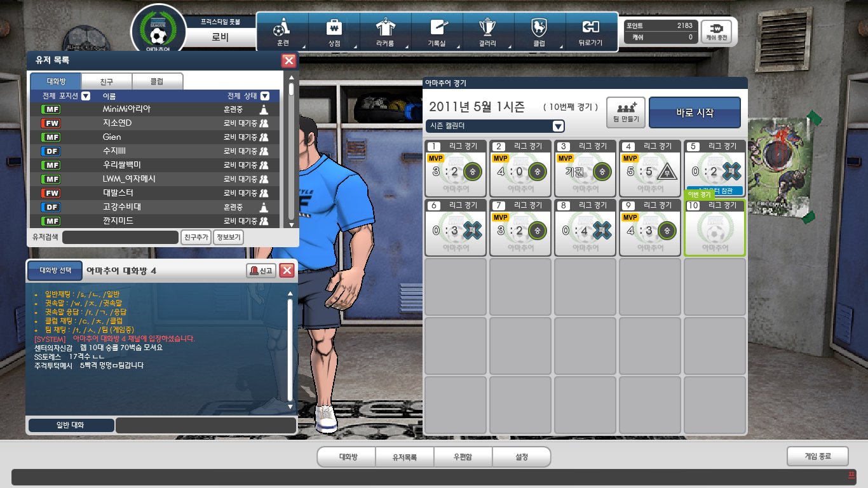Toggle the 대화방 button in bottom bar
Screen dimensions: 868x488
(x=346, y=457)
